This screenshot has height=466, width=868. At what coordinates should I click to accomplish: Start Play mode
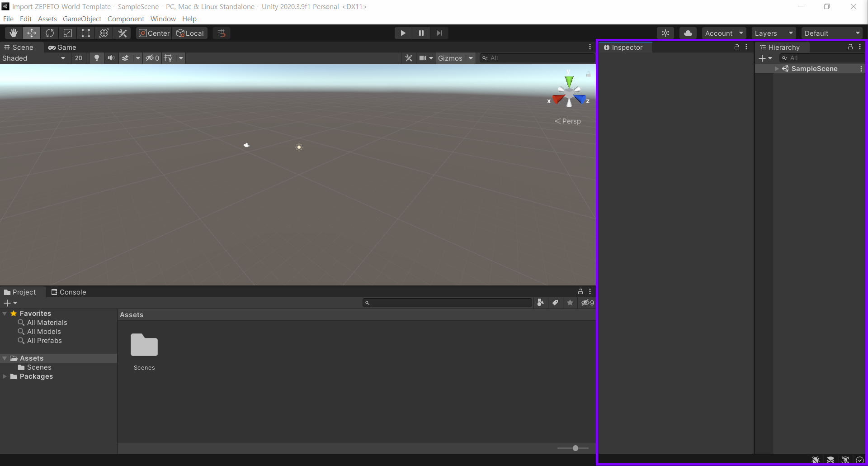[403, 33]
